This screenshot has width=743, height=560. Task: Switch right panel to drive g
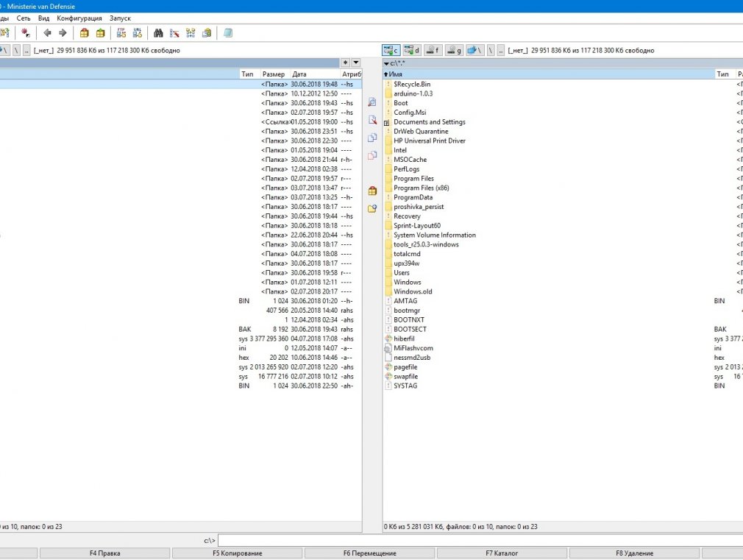pos(454,50)
